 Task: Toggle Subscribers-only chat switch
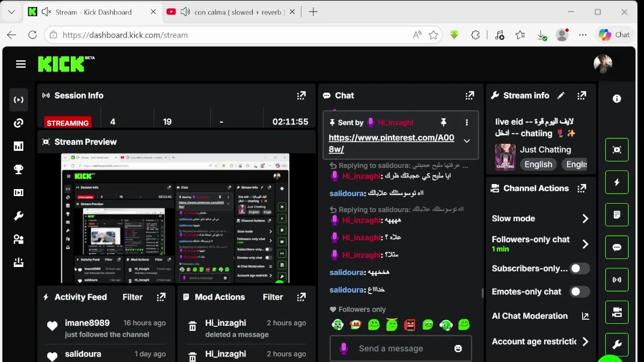tap(579, 268)
